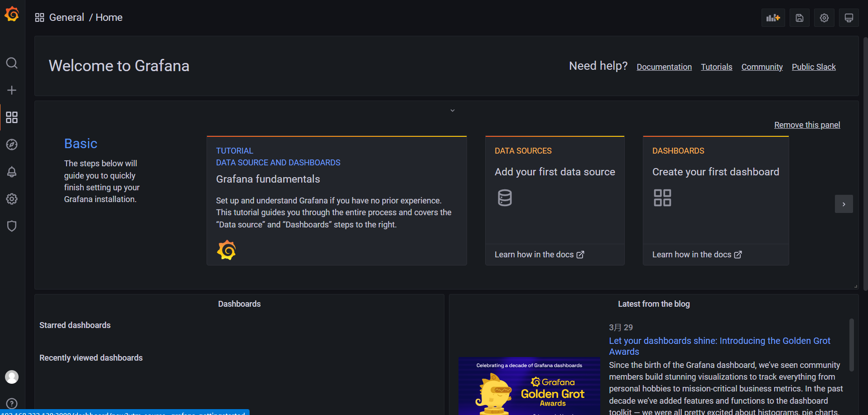Open the Explore compass icon
This screenshot has width=868, height=415.
tap(12, 145)
